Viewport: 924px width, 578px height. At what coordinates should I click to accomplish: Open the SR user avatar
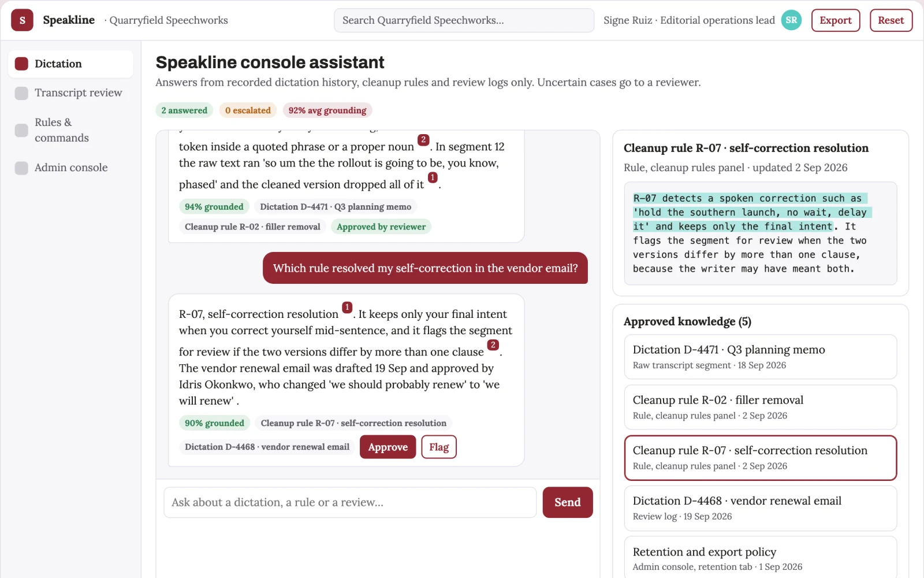point(791,20)
